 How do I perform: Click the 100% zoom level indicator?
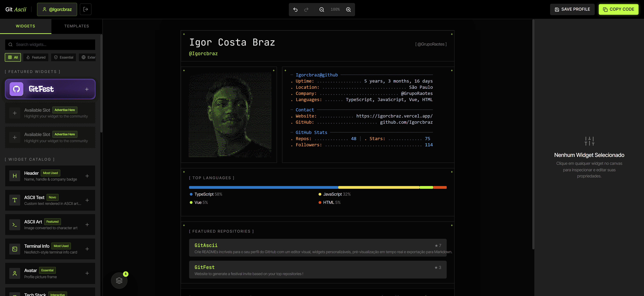coord(335,9)
